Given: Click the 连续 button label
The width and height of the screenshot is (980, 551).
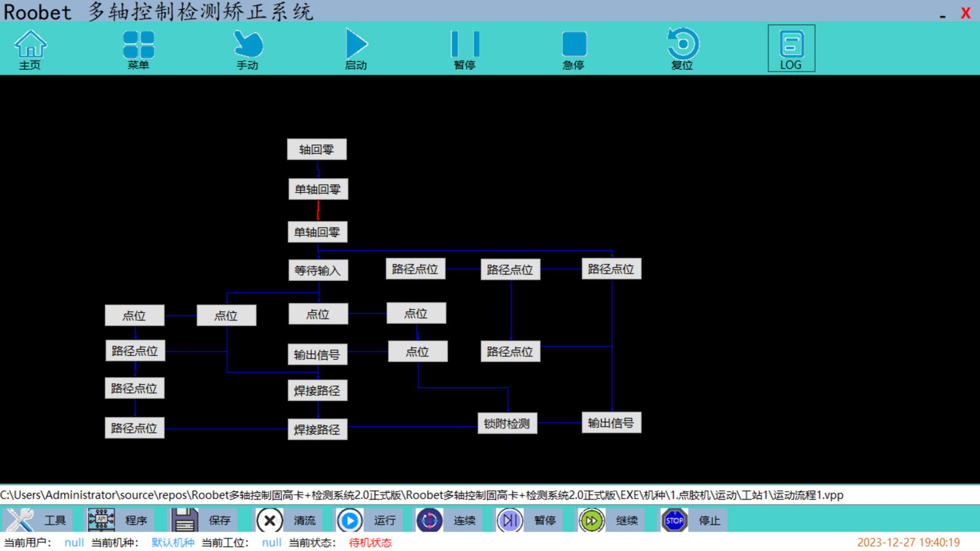Looking at the screenshot, I should tap(464, 520).
